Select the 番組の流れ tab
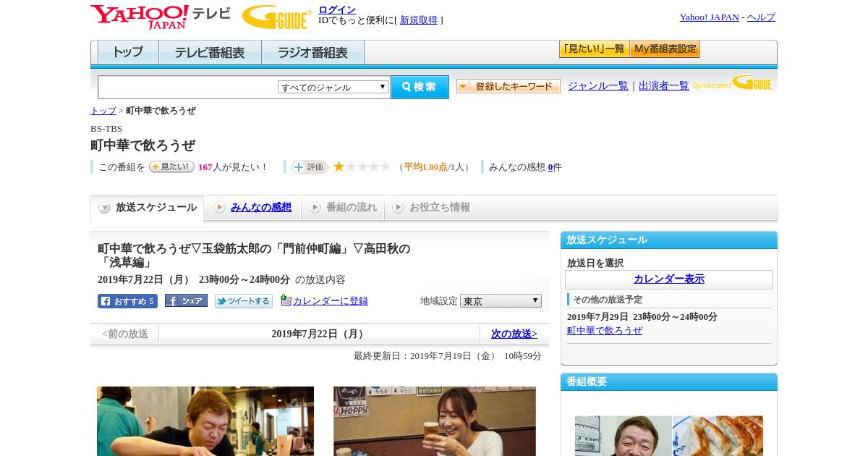868x456 pixels. coord(343,208)
